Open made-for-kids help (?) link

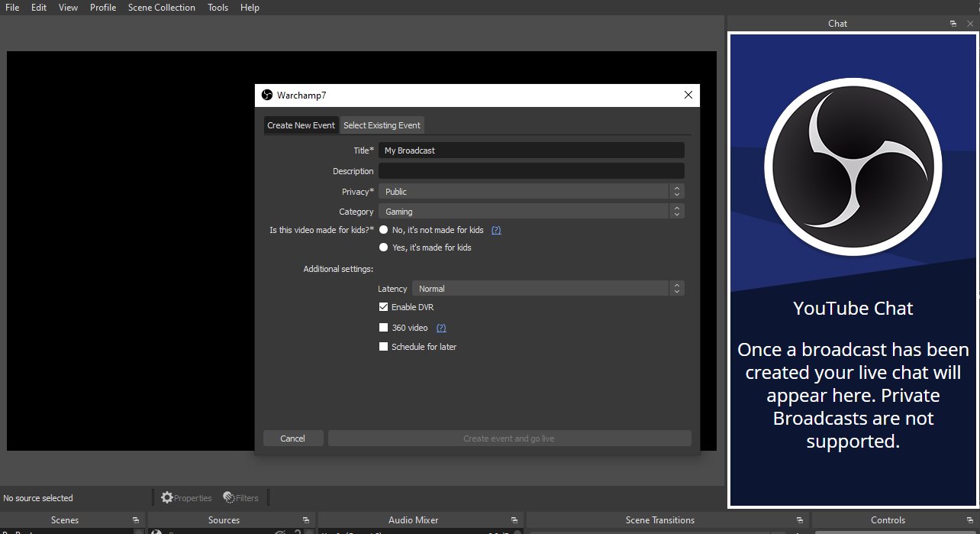tap(496, 230)
